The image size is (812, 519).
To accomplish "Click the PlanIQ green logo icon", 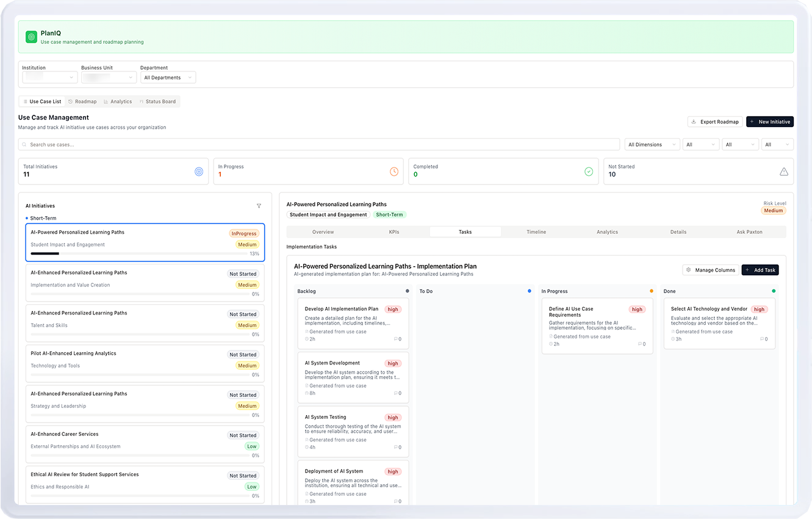I will pyautogui.click(x=31, y=37).
